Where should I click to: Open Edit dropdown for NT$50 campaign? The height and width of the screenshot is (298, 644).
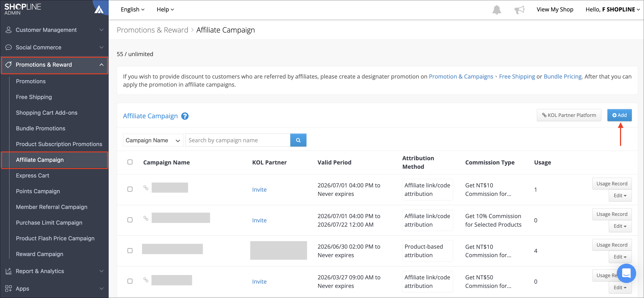click(x=620, y=287)
